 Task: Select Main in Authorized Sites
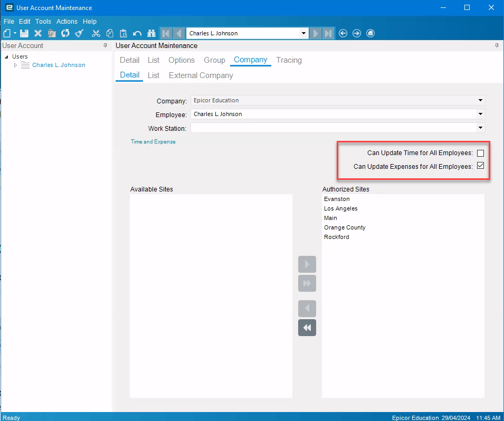point(330,218)
